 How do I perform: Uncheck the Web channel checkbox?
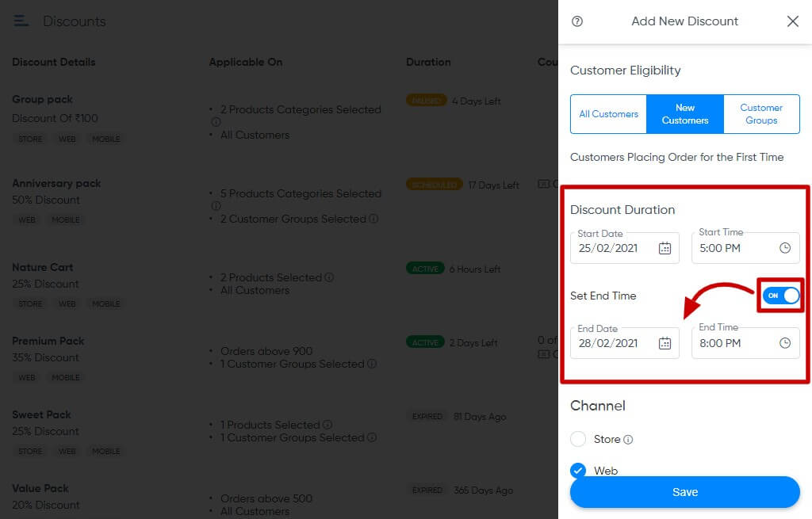(x=577, y=470)
